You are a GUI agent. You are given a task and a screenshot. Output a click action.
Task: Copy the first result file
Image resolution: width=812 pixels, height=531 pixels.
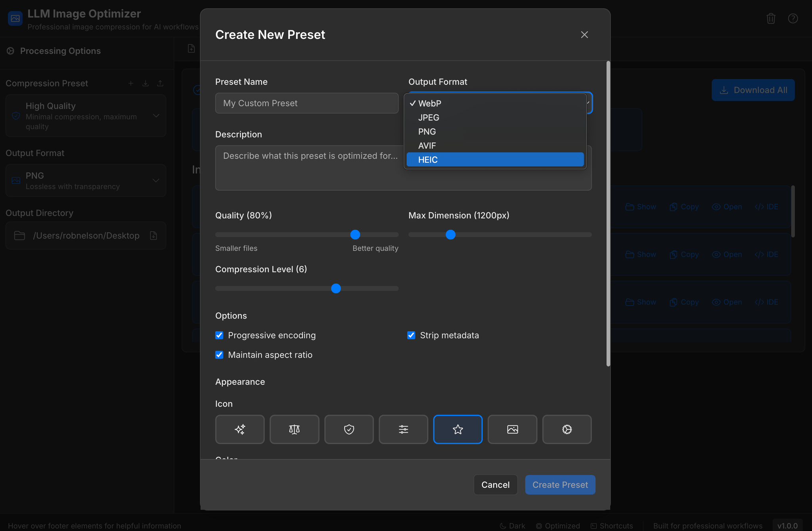point(684,207)
